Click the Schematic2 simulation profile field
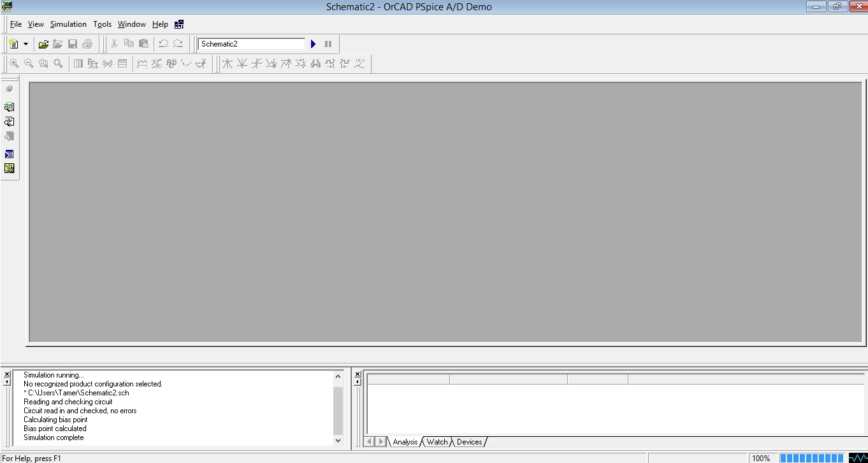The image size is (868, 463). click(252, 44)
